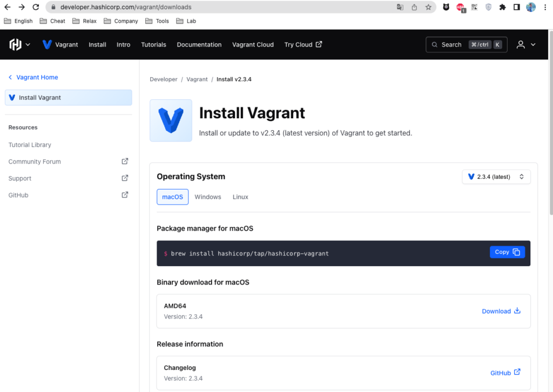Click the Support external-link icon
This screenshot has height=392, width=553.
125,178
